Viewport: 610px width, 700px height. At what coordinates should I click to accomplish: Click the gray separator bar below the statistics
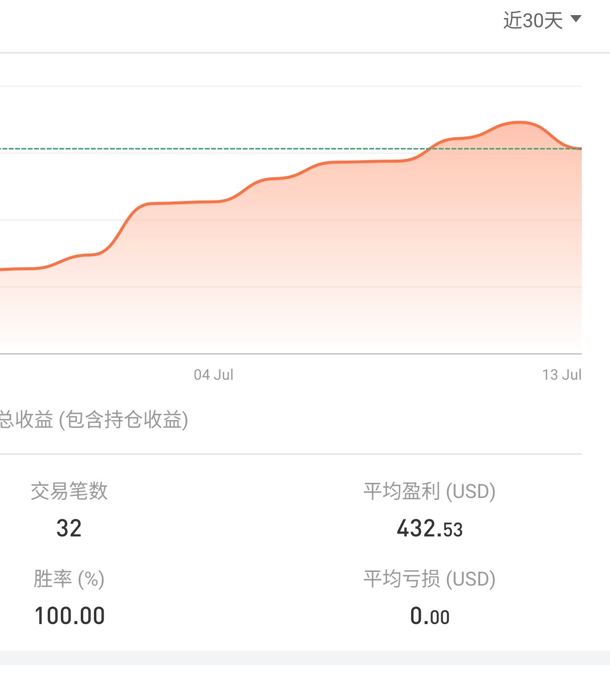305,658
